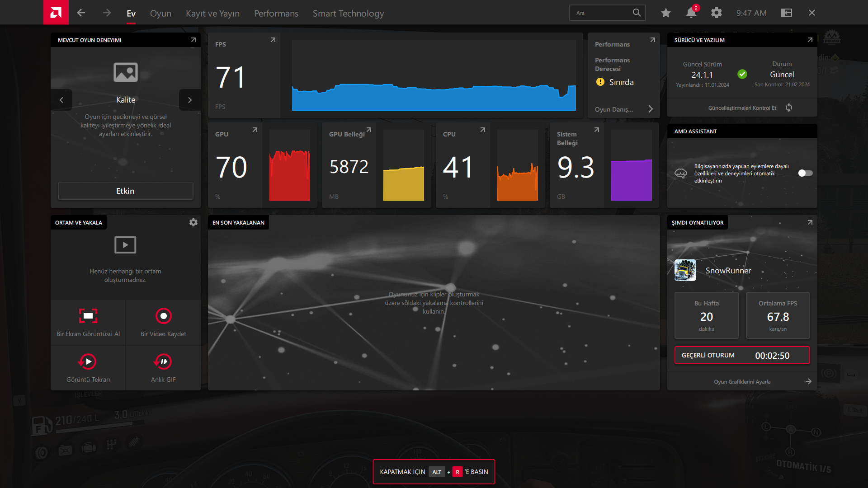Click the refresh updates icon
Image resolution: width=868 pixels, height=488 pixels.
tap(789, 108)
